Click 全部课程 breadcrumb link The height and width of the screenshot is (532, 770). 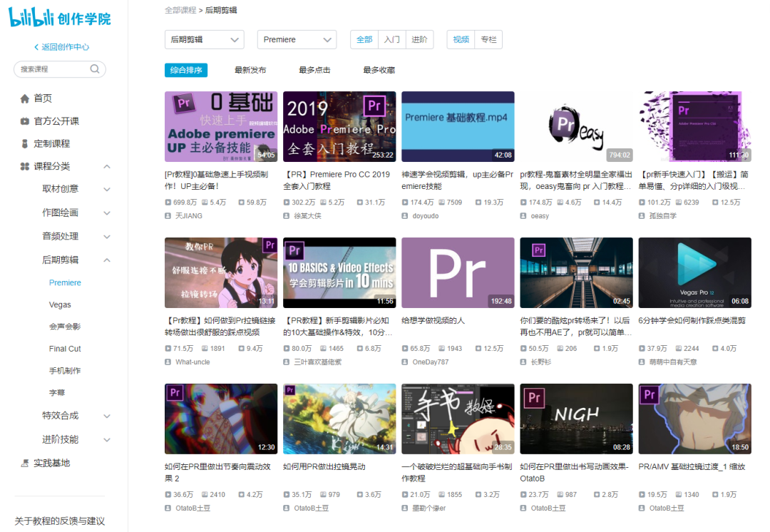tap(180, 10)
